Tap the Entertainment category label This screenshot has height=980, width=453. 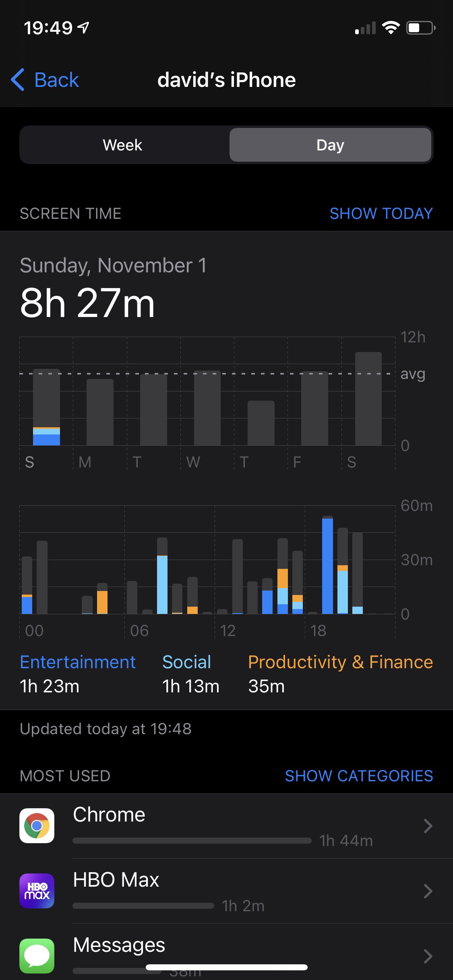click(x=78, y=662)
